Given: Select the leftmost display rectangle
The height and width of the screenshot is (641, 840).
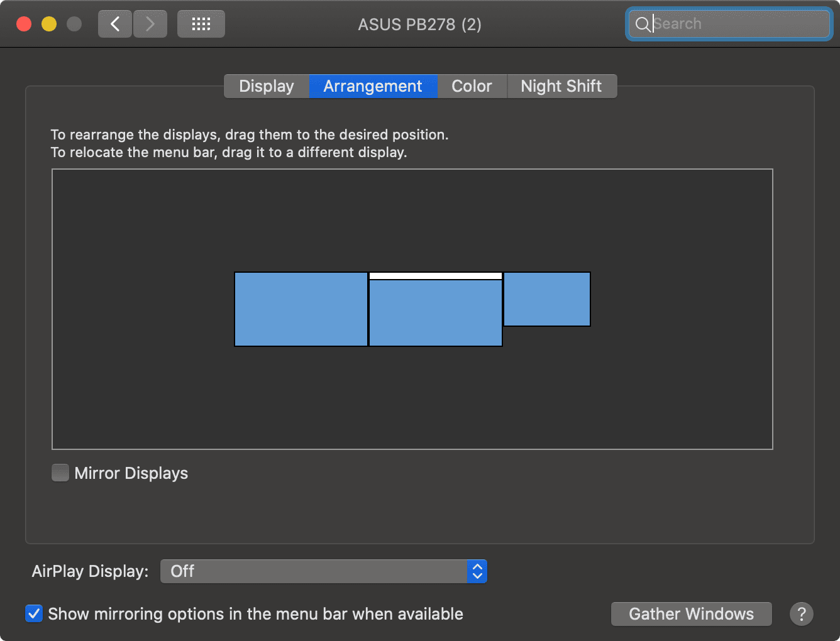Looking at the screenshot, I should pyautogui.click(x=301, y=309).
